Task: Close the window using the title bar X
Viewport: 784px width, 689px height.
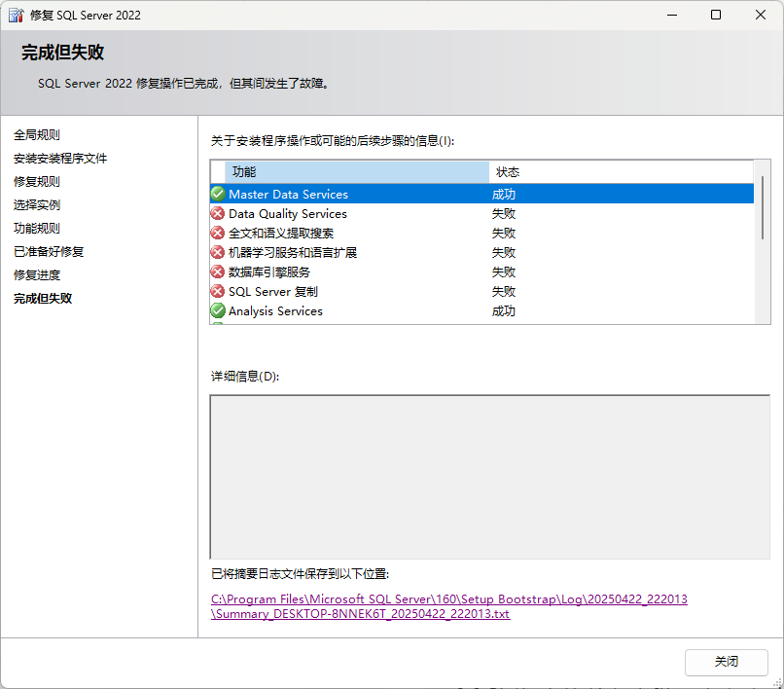Action: (761, 15)
